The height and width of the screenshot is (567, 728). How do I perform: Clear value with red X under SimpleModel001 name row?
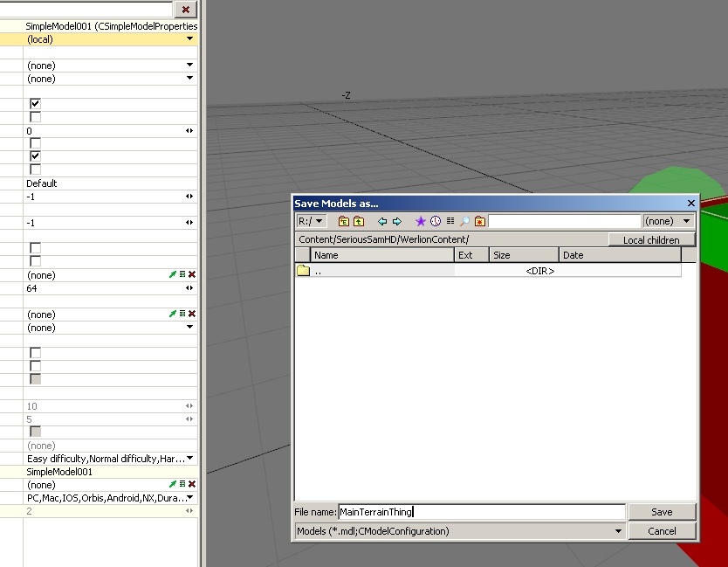192,484
